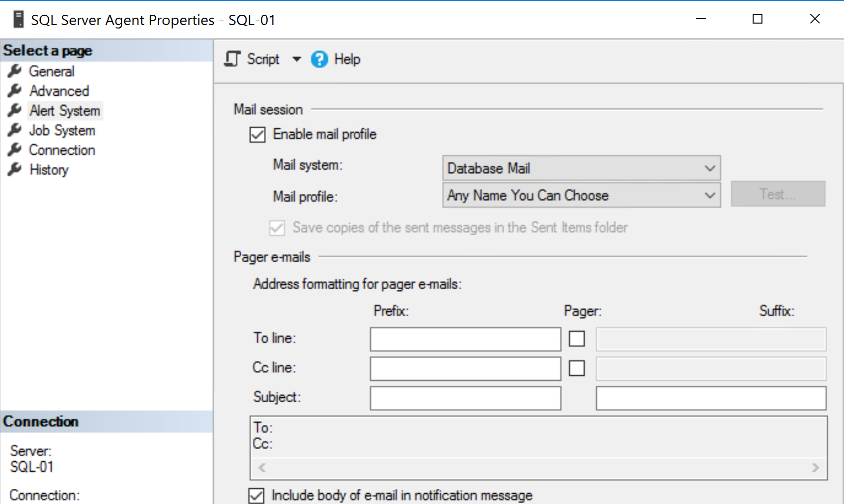The width and height of the screenshot is (844, 504).
Task: Click the General page wrench icon
Action: tap(15, 71)
